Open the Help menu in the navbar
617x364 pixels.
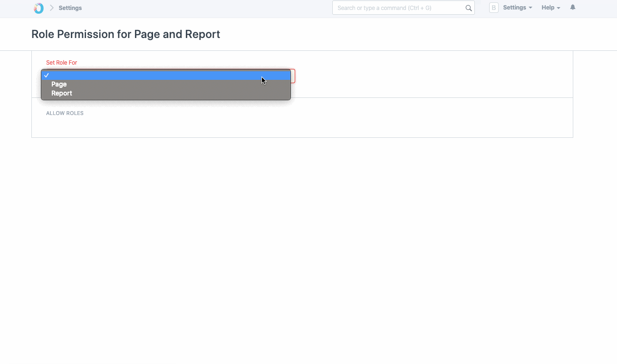pos(548,7)
